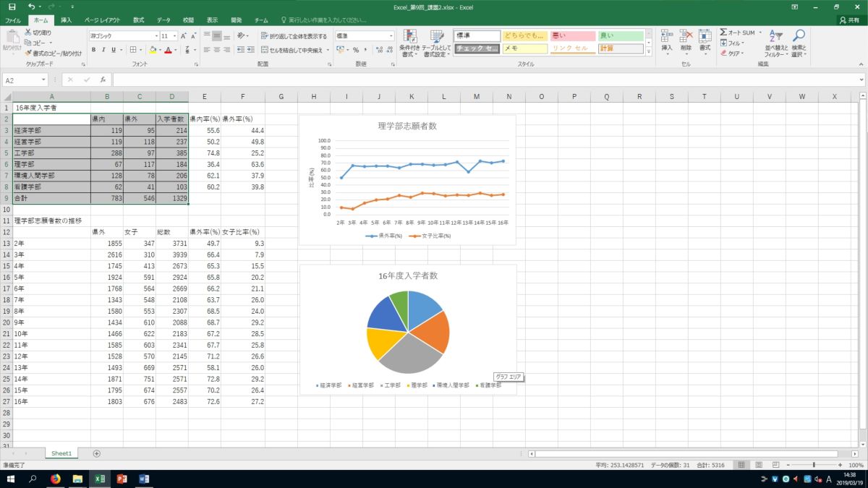Open 書式 cell format button
Image resolution: width=868 pixels, height=488 pixels.
pyautogui.click(x=705, y=43)
